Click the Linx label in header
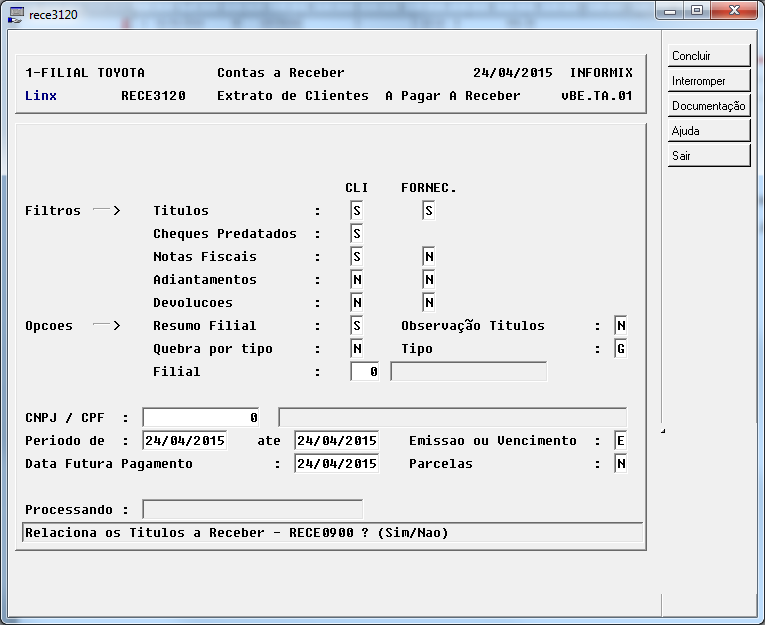The width and height of the screenshot is (765, 625). click(41, 96)
